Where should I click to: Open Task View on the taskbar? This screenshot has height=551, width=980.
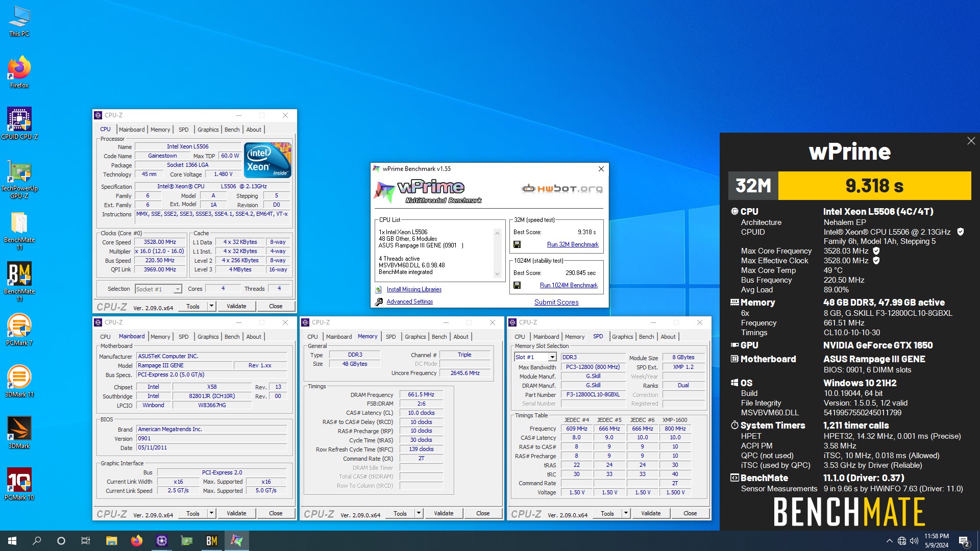pyautogui.click(x=86, y=541)
